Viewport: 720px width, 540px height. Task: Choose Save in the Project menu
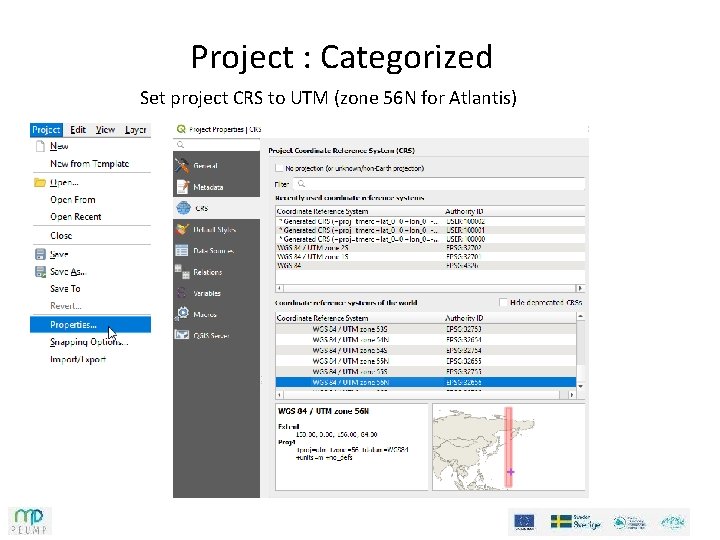59,254
